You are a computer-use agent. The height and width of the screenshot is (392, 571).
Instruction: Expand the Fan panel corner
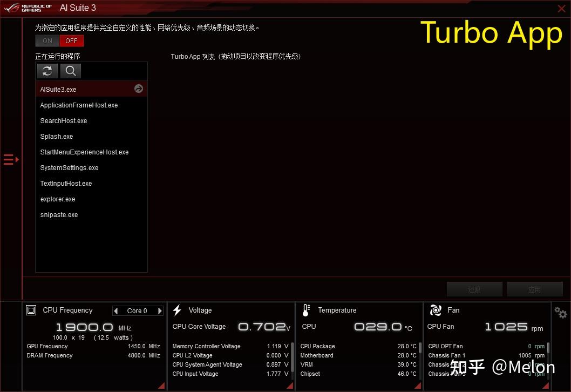(x=546, y=386)
